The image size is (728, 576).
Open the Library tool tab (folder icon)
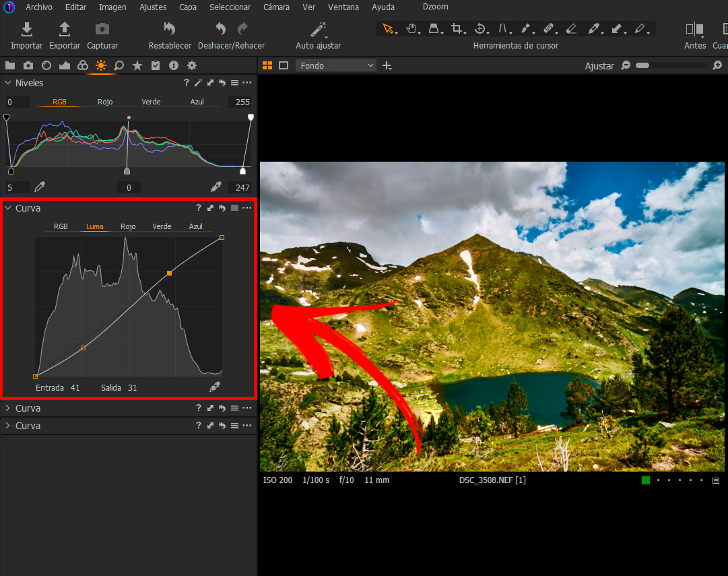click(10, 65)
